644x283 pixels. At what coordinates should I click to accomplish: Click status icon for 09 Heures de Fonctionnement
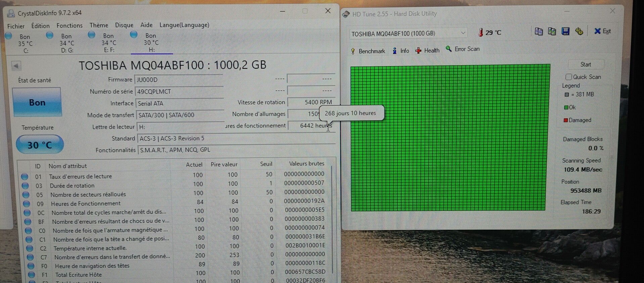click(27, 204)
